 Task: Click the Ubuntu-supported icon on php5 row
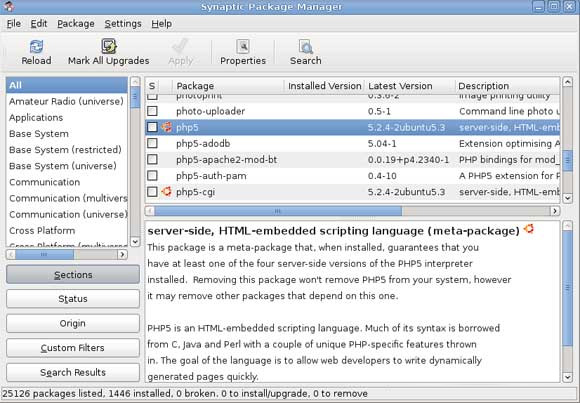166,127
